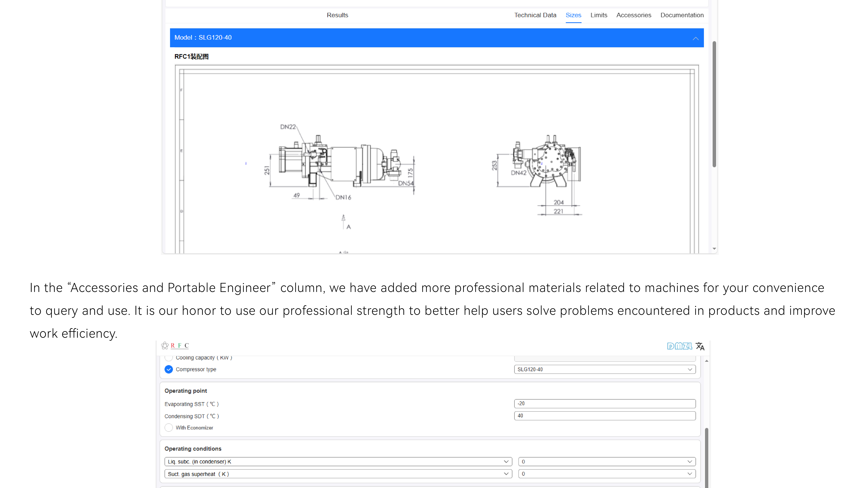Click the Condensing SDT input field
This screenshot has height=488, width=868.
[x=604, y=416]
